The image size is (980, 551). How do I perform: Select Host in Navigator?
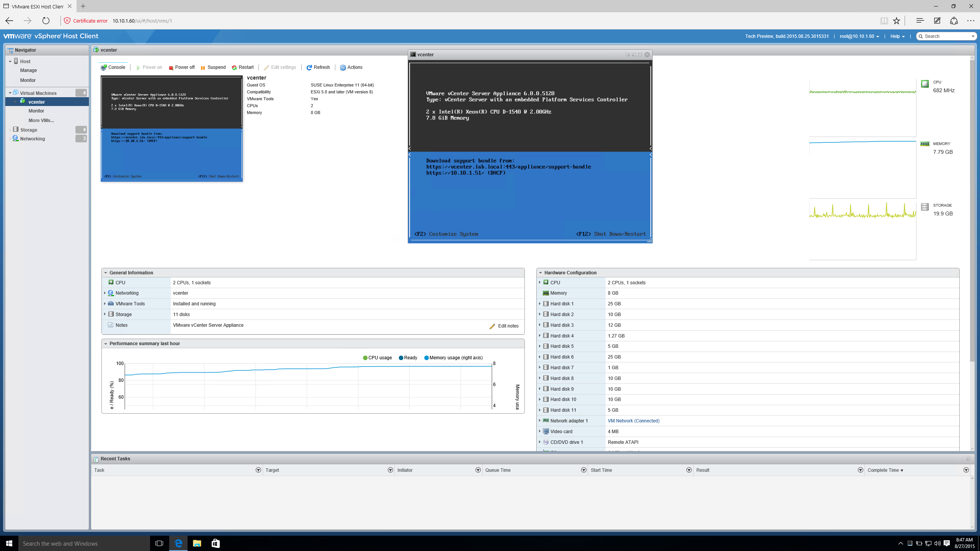tap(25, 61)
